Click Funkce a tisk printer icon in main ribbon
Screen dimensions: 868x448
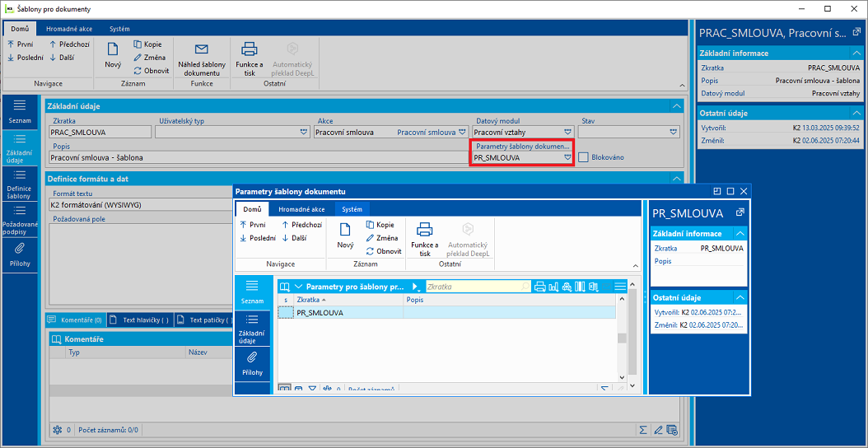(249, 59)
